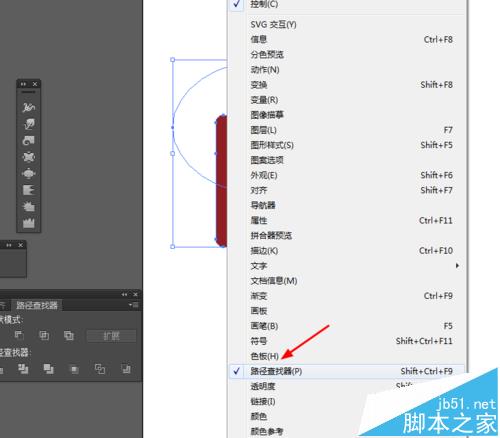Collapse the liquify tools floating toolbar
Viewport: 500px width, 438px height.
click(x=23, y=84)
